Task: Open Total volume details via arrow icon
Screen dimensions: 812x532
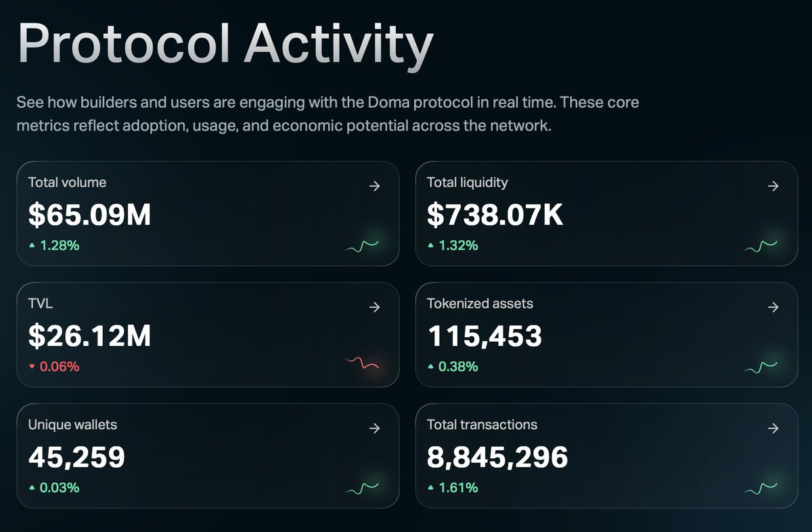Action: [x=375, y=186]
